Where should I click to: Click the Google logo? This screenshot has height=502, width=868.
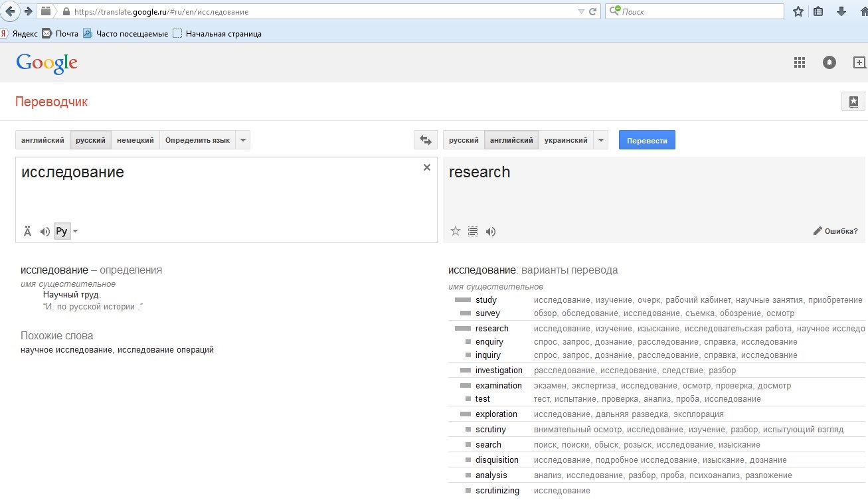pyautogui.click(x=47, y=63)
